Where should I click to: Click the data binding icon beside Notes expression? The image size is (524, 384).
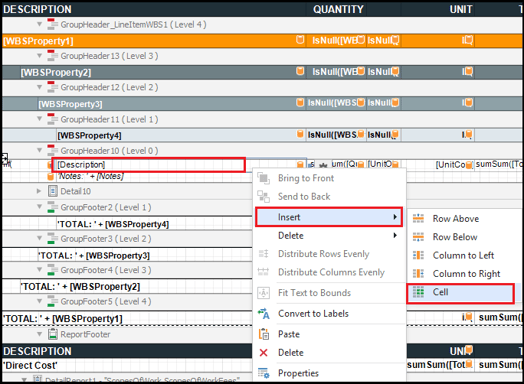tap(50, 176)
